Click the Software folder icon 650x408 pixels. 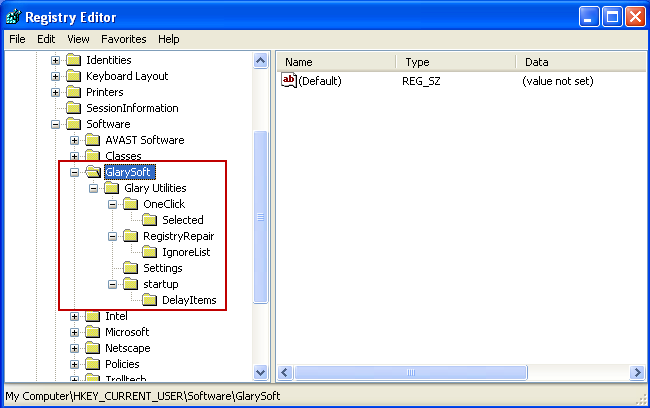click(74, 124)
